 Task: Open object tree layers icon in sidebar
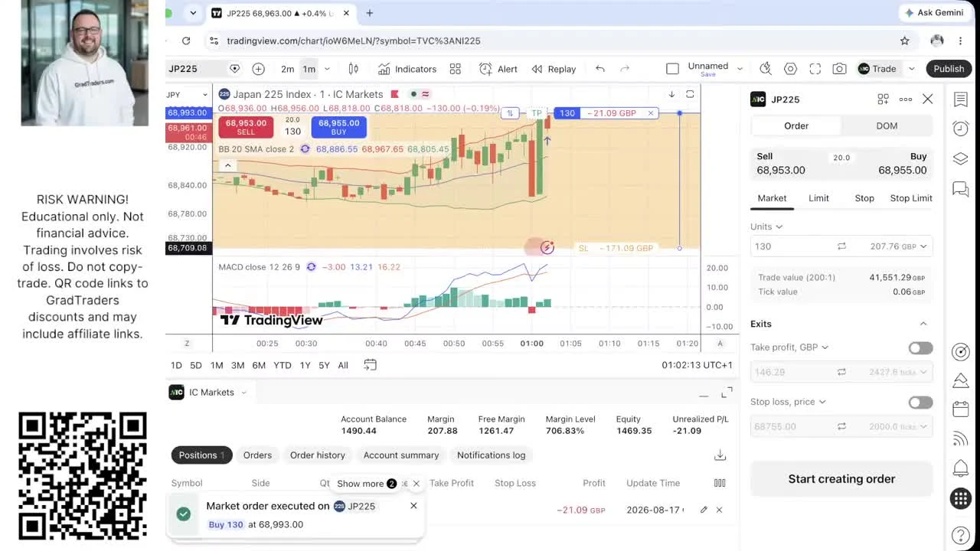(x=961, y=158)
